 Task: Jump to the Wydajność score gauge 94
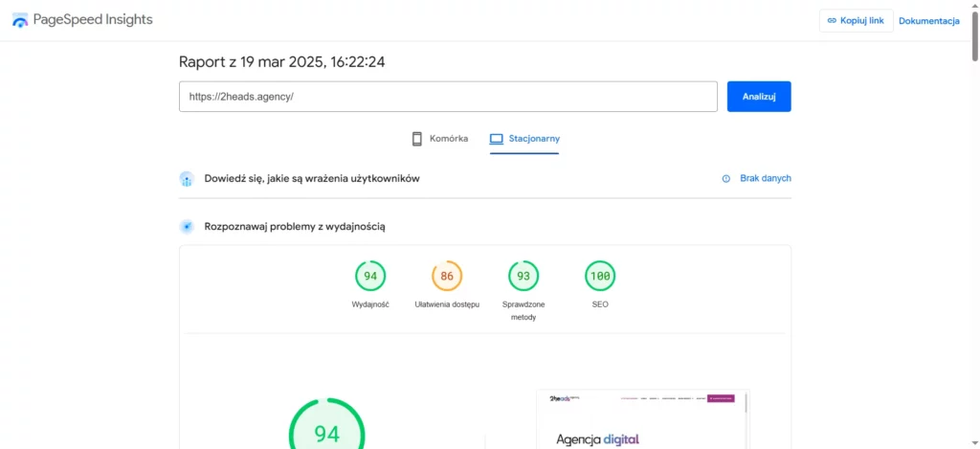[x=370, y=276]
